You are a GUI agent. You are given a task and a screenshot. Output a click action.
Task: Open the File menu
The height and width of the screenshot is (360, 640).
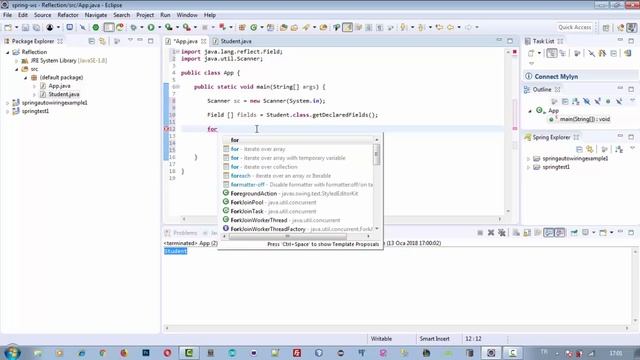7,15
